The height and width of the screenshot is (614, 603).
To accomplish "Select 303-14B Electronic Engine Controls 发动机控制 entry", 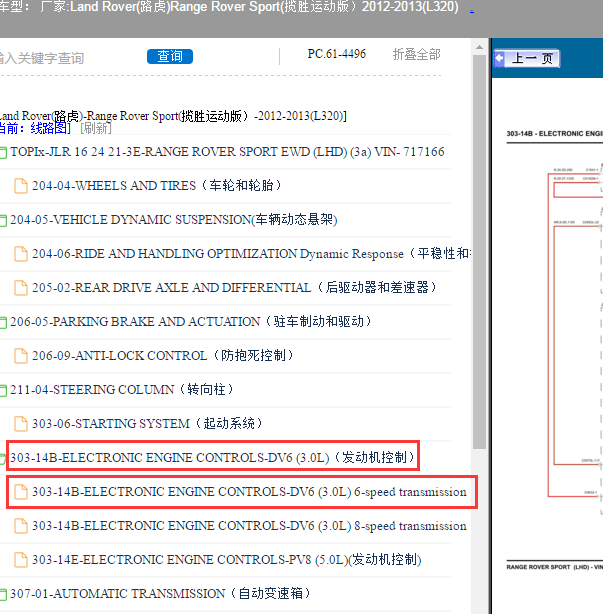I will coord(213,457).
